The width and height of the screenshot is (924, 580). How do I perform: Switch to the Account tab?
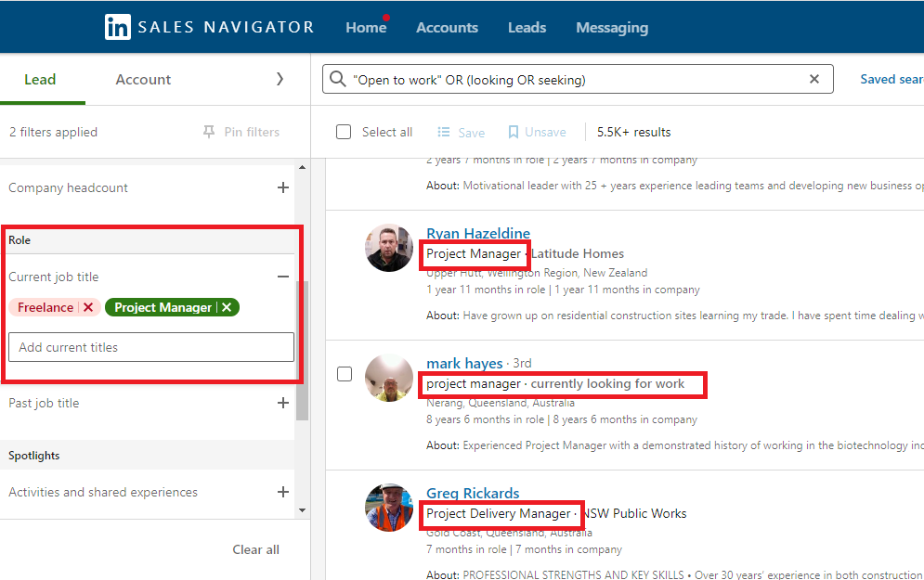pyautogui.click(x=143, y=80)
